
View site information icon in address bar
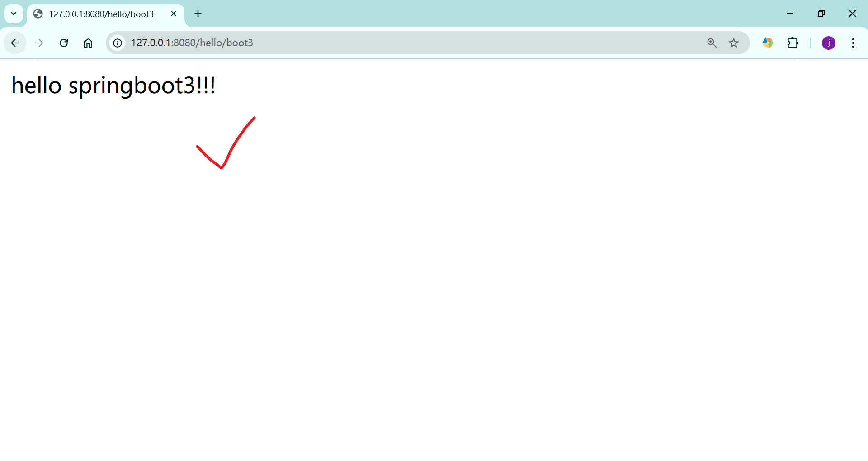(118, 43)
